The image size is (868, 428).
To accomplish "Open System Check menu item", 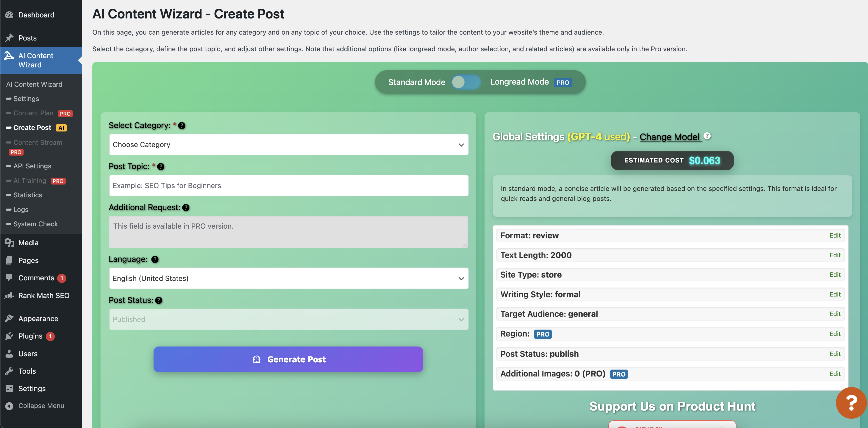I will tap(32, 224).
